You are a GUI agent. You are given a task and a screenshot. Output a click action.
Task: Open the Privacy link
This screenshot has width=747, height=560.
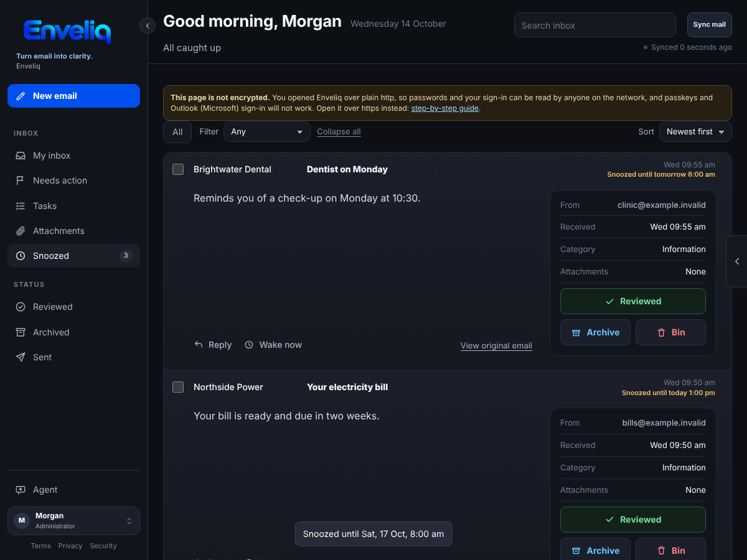[x=70, y=546]
